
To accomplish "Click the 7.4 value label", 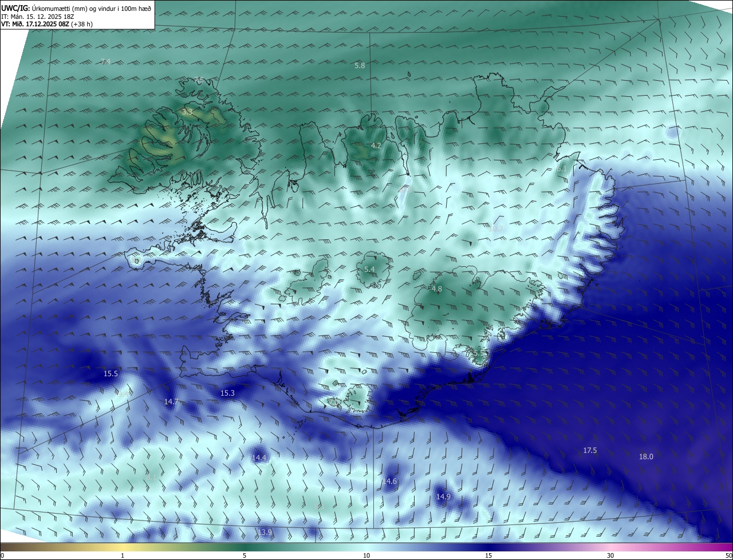I will click(x=105, y=61).
